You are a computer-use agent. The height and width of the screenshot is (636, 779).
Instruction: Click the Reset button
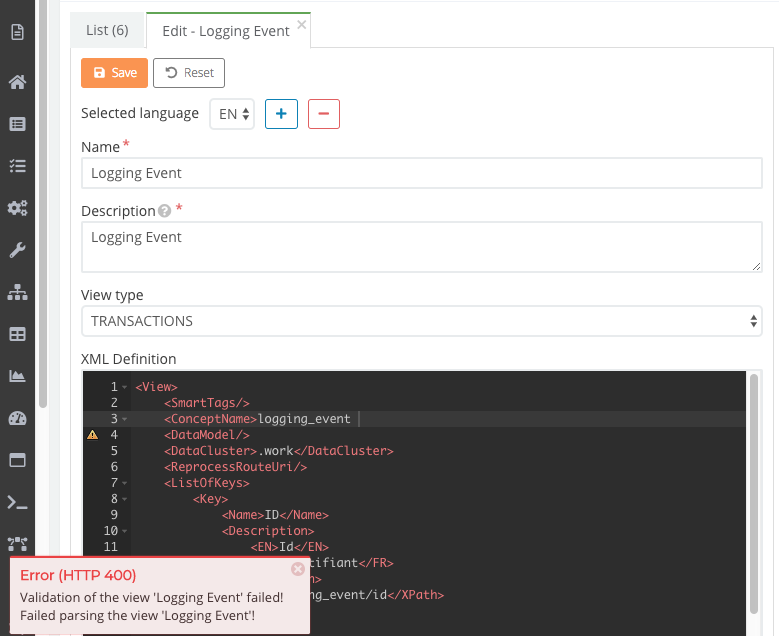[x=189, y=73]
